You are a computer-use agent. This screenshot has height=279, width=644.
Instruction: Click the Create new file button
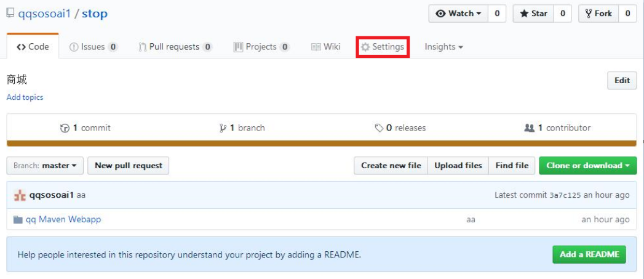click(x=391, y=166)
